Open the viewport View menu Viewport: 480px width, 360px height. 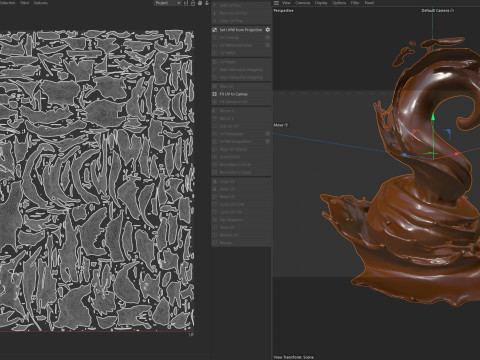tap(286, 3)
